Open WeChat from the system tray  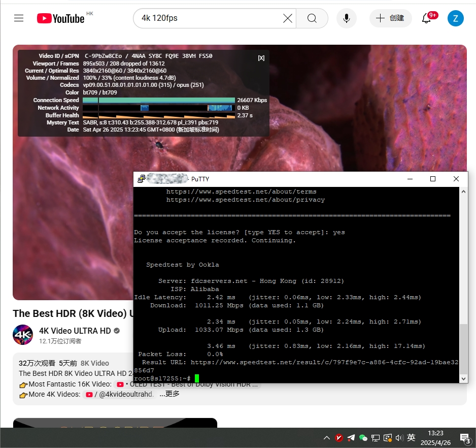pos(363,438)
